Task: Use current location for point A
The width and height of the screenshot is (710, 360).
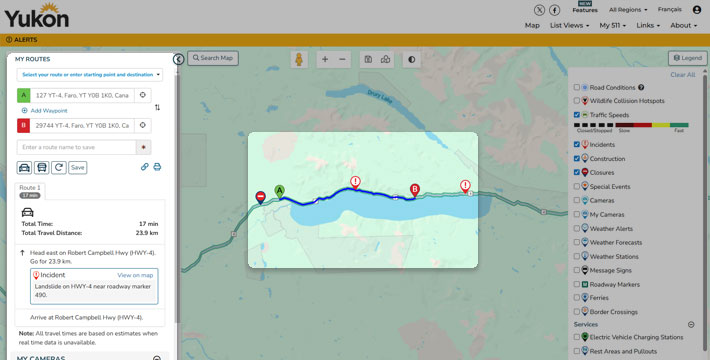Action: point(143,95)
